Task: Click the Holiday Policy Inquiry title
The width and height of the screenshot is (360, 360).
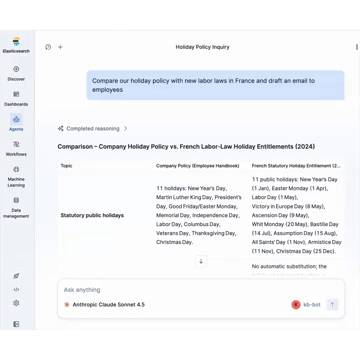Action: click(202, 47)
